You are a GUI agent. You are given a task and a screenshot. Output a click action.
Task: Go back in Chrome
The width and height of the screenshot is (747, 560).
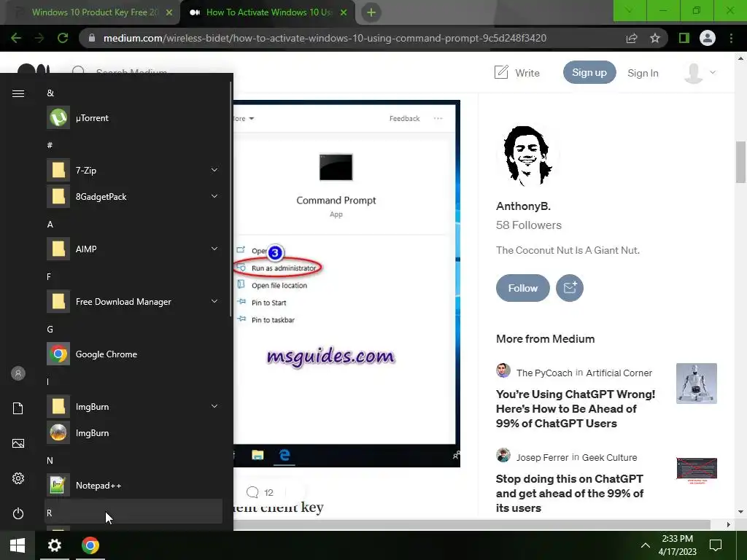[x=16, y=38]
